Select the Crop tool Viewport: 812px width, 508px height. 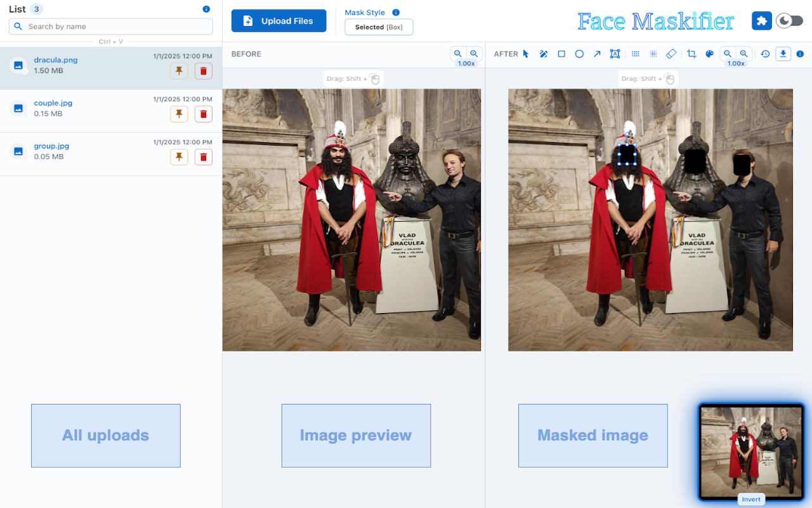691,53
